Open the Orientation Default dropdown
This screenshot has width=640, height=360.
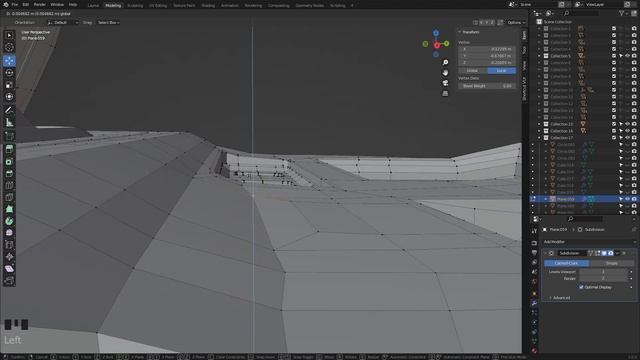62,22
